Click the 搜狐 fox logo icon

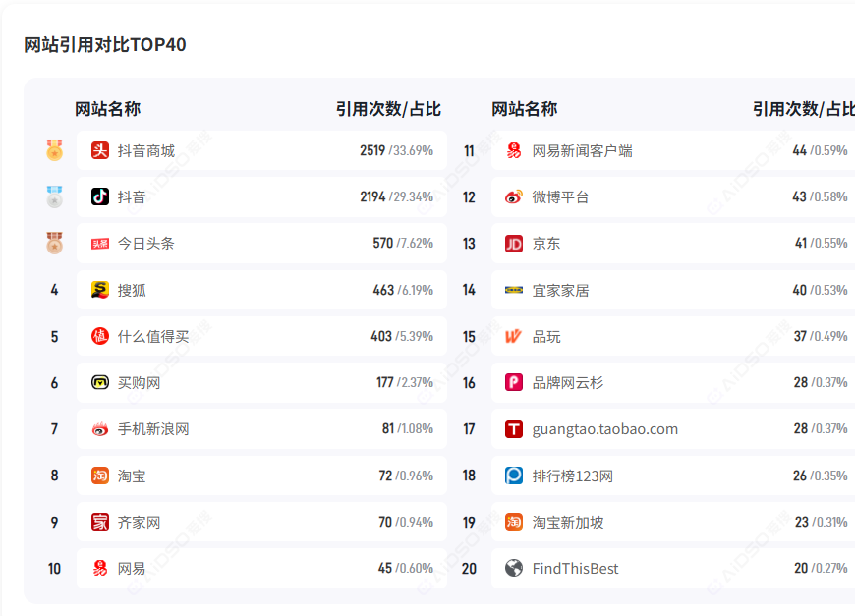click(101, 289)
